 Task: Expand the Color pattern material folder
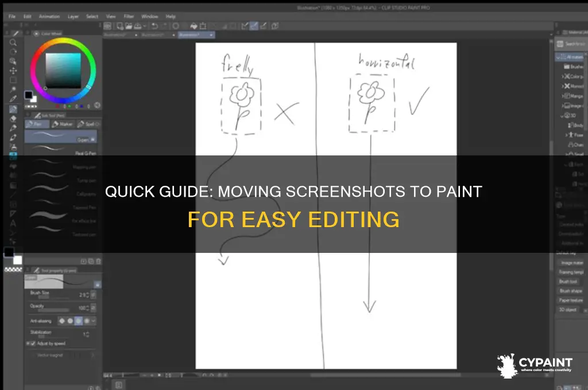pyautogui.click(x=563, y=76)
